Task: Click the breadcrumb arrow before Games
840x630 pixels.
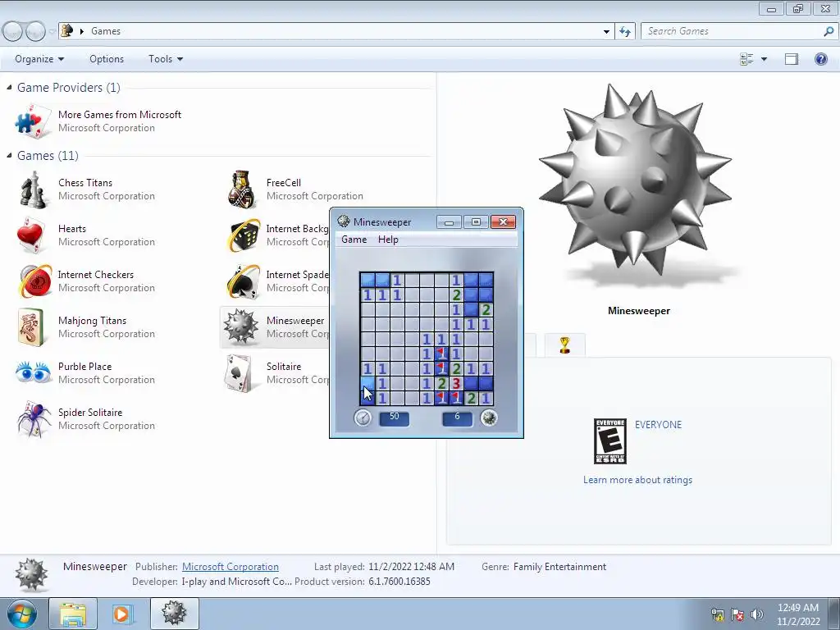Action: tap(82, 31)
